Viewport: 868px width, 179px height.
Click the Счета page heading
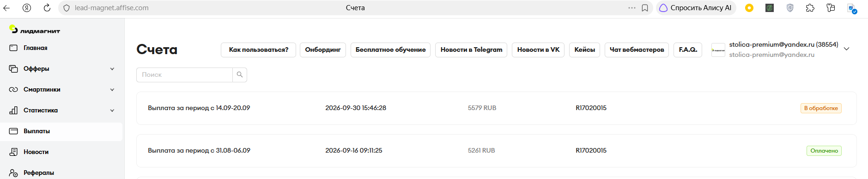(157, 49)
